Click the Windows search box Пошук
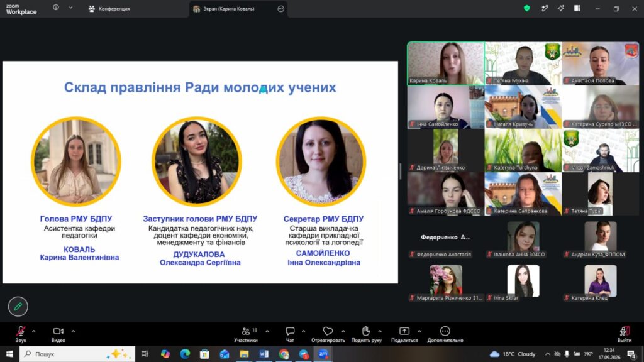Image resolution: width=644 pixels, height=362 pixels. pos(77,354)
